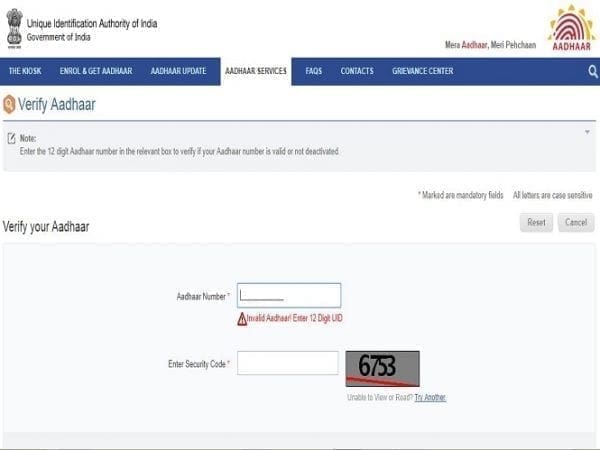
Task: Click 'Government of India' subtitle text
Action: pyautogui.click(x=59, y=38)
